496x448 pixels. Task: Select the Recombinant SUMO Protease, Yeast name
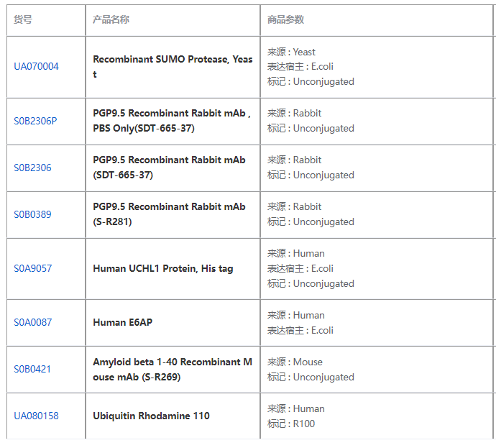point(173,67)
